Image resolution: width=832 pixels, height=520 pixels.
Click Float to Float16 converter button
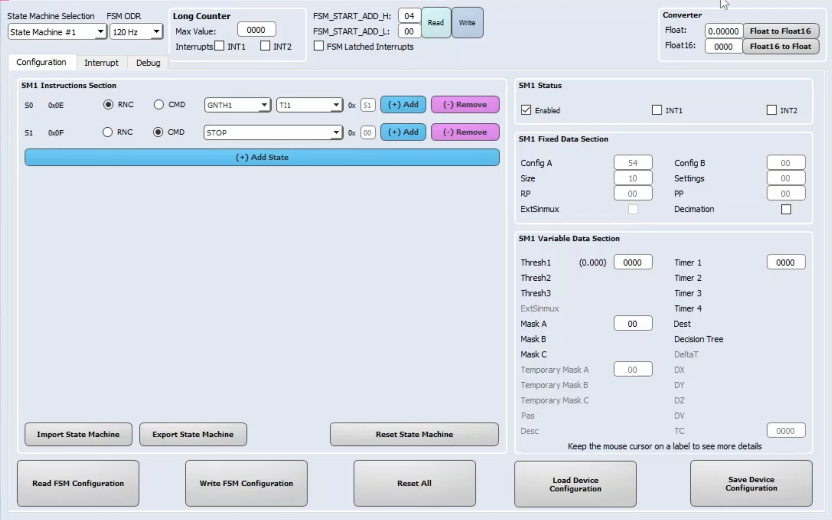(781, 31)
